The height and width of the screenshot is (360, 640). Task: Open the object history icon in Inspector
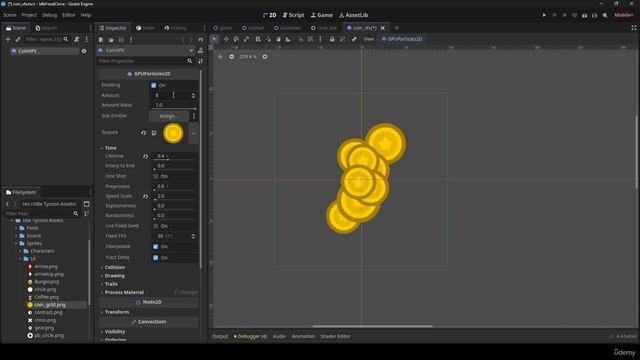[200, 40]
